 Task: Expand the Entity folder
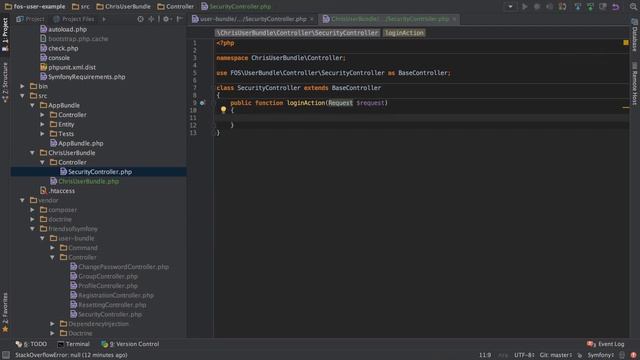click(42, 124)
